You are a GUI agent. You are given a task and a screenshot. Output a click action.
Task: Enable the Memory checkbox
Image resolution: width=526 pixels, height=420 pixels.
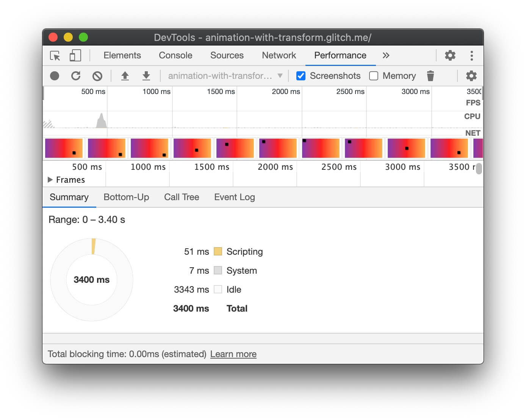tap(374, 76)
